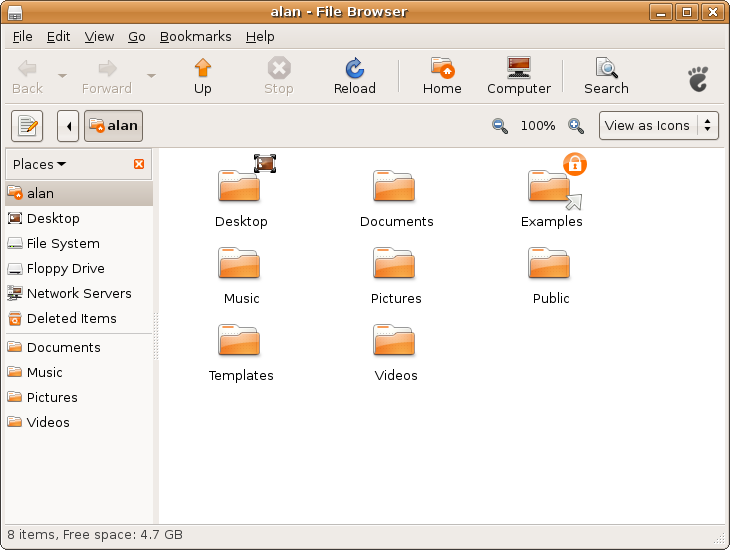Open Floppy Drive in the sidebar
Screen dimensions: 730x550
click(x=79, y=269)
